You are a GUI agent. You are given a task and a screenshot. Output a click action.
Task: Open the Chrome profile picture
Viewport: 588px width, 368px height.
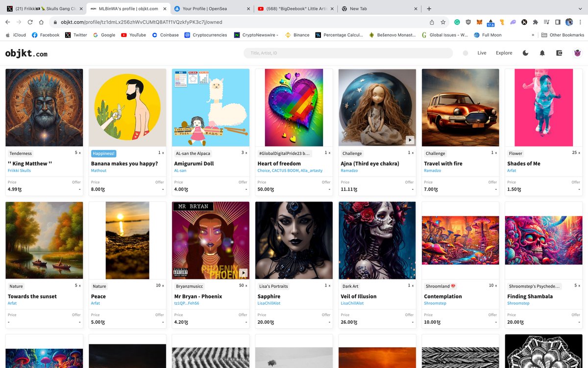point(569,22)
